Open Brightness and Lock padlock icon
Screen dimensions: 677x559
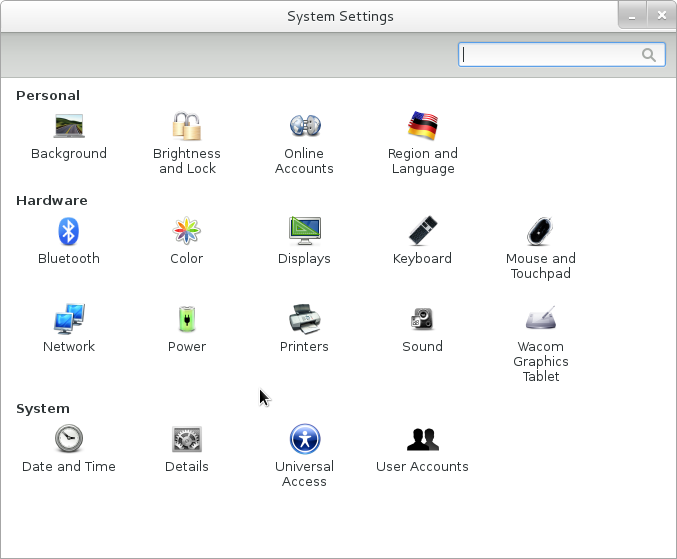point(187,126)
